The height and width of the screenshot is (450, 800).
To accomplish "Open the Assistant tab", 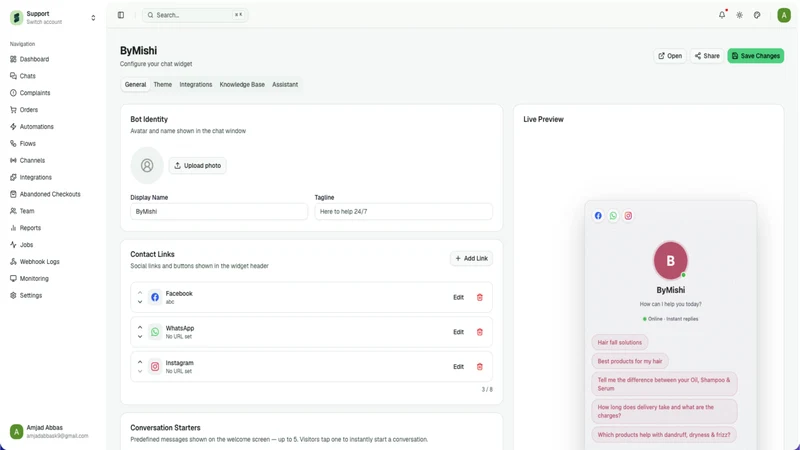I will (x=285, y=85).
